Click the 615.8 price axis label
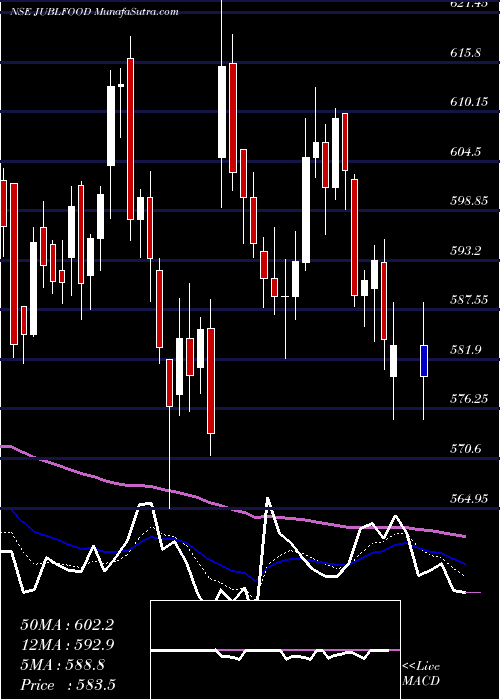This screenshot has height=700, width=500. point(466,53)
